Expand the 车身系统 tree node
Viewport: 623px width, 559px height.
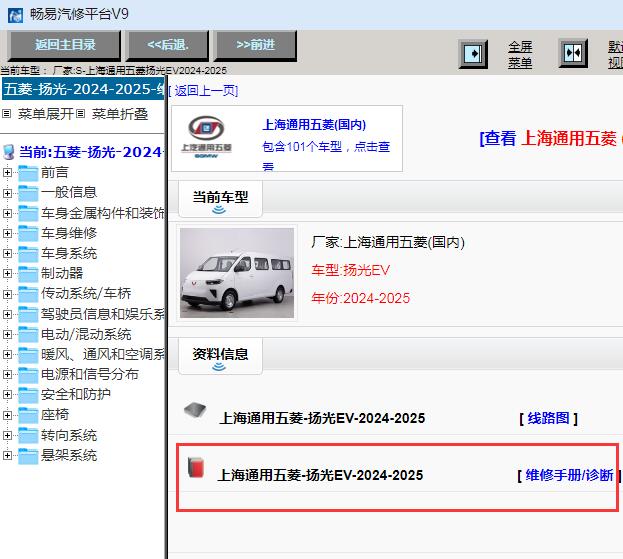tap(7, 253)
